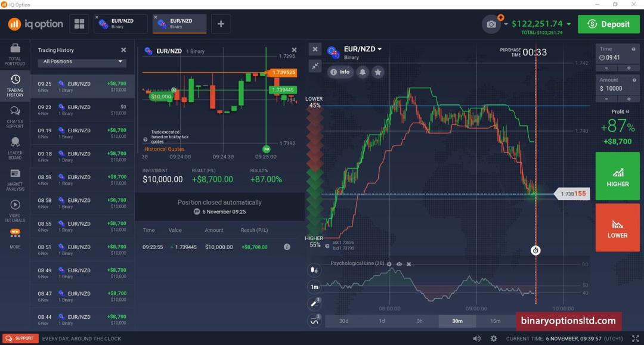This screenshot has height=345, width=644.
Task: Click the Info button for EUR/NZD
Action: (340, 72)
